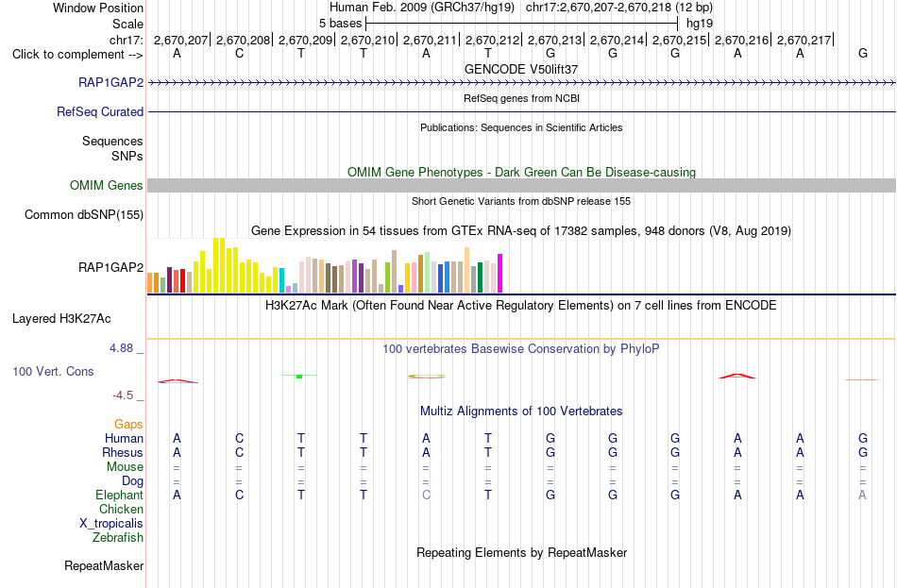The image size is (897, 588).
Task: Click the Mouse species label
Action: (x=125, y=467)
